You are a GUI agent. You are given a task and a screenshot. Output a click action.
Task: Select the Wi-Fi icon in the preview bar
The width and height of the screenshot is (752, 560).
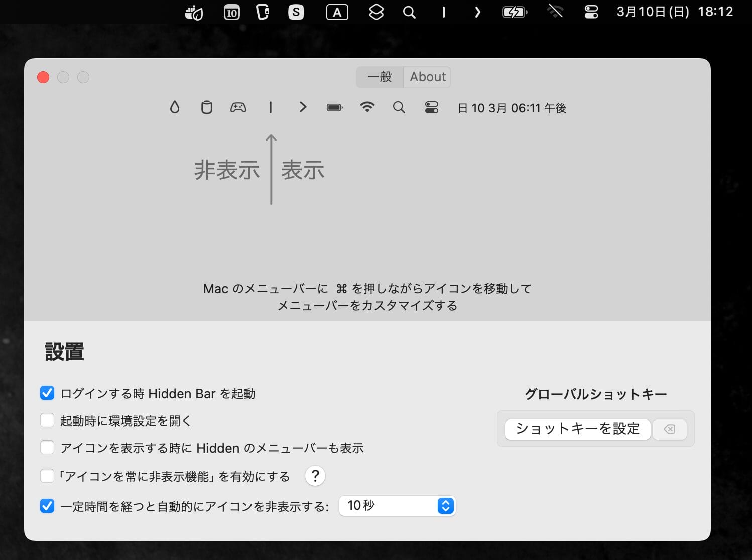click(x=367, y=107)
